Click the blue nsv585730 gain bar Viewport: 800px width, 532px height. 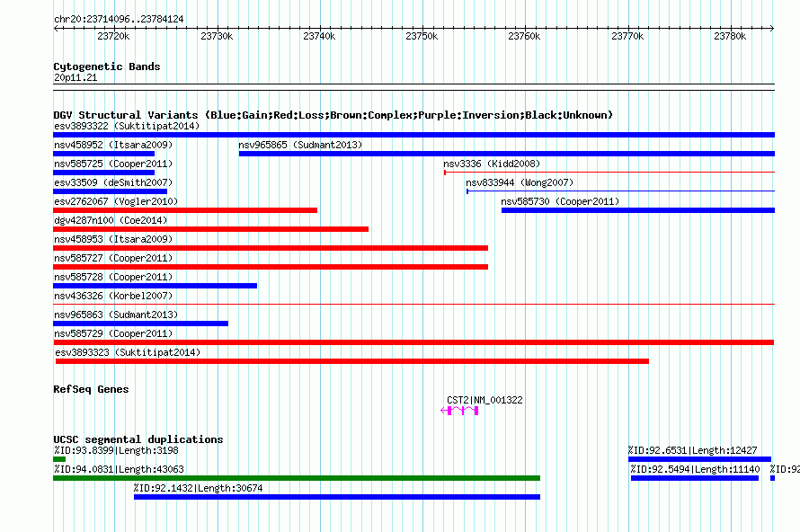[x=638, y=210]
